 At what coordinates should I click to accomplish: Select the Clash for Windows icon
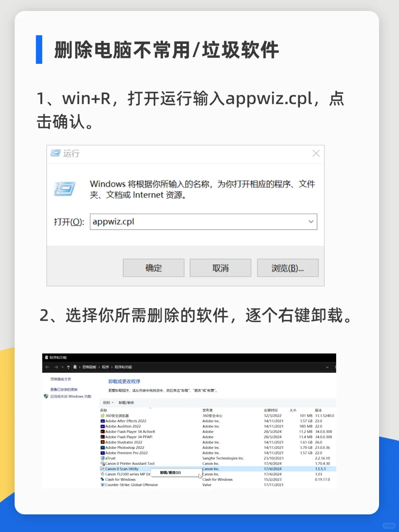coord(103,479)
